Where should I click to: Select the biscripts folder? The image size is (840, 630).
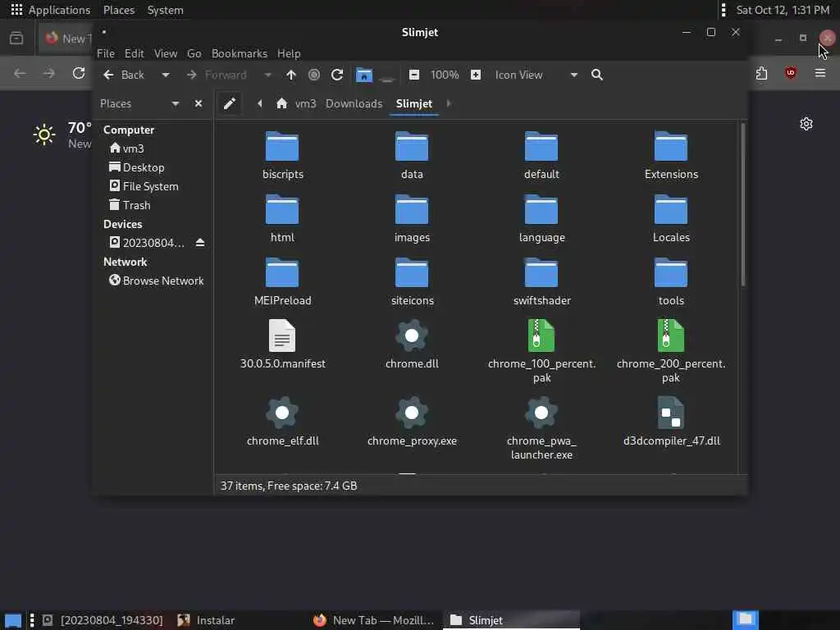tap(282, 155)
